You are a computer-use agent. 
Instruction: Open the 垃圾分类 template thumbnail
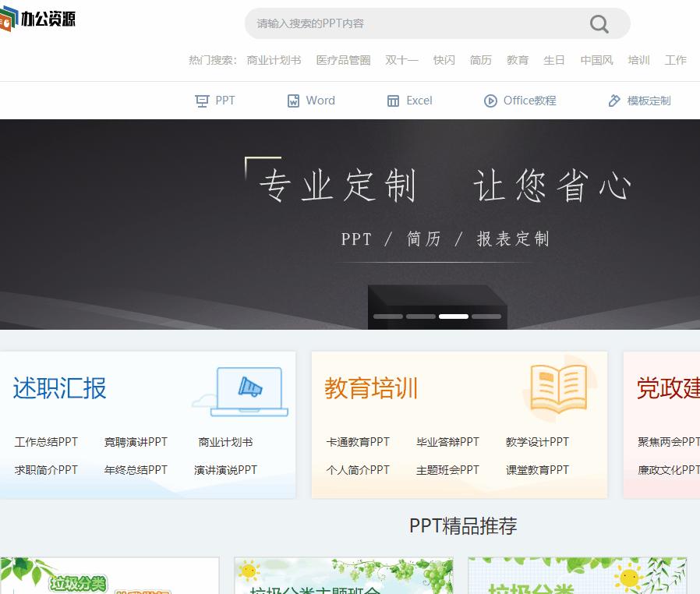(x=109, y=577)
